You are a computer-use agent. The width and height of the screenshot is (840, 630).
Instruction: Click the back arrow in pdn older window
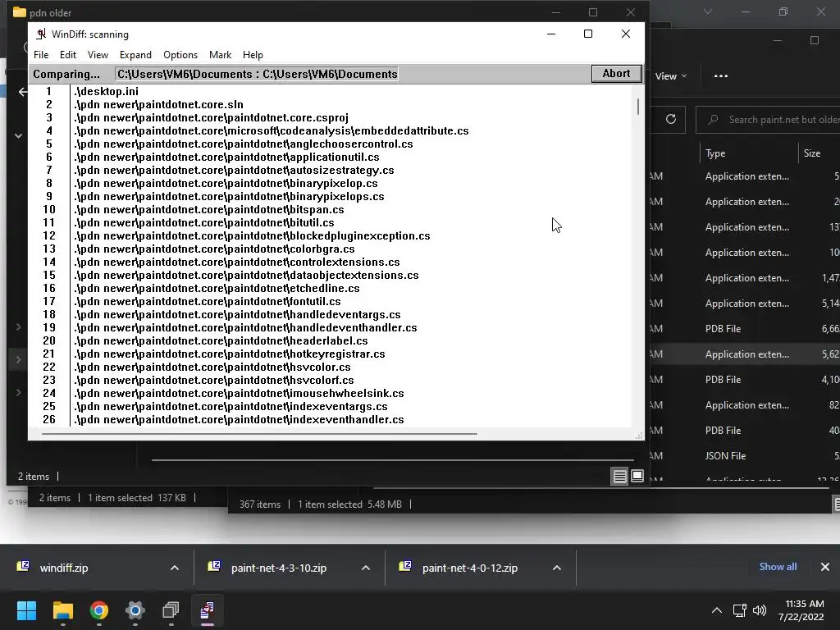pos(22,92)
